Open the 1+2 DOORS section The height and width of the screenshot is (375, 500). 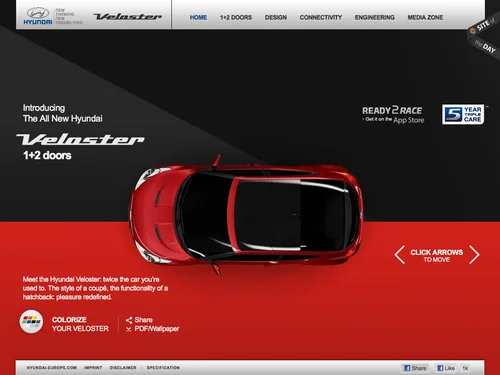[236, 17]
